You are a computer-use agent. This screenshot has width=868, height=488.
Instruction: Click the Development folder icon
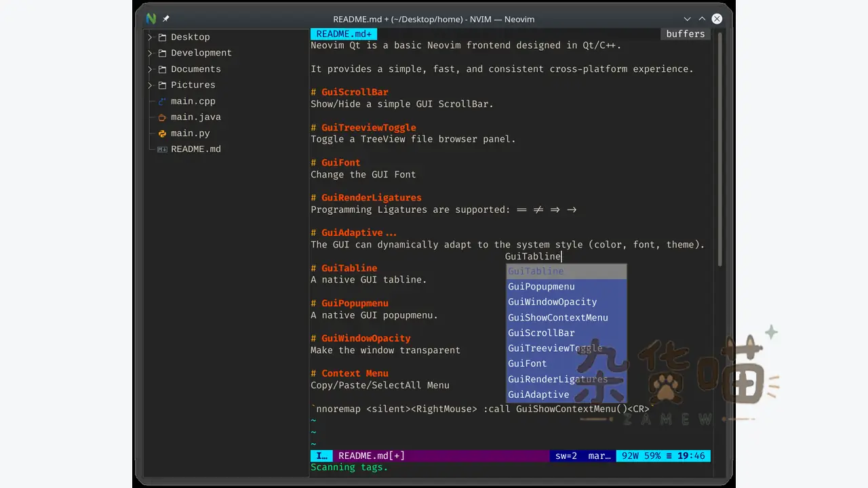click(x=162, y=53)
